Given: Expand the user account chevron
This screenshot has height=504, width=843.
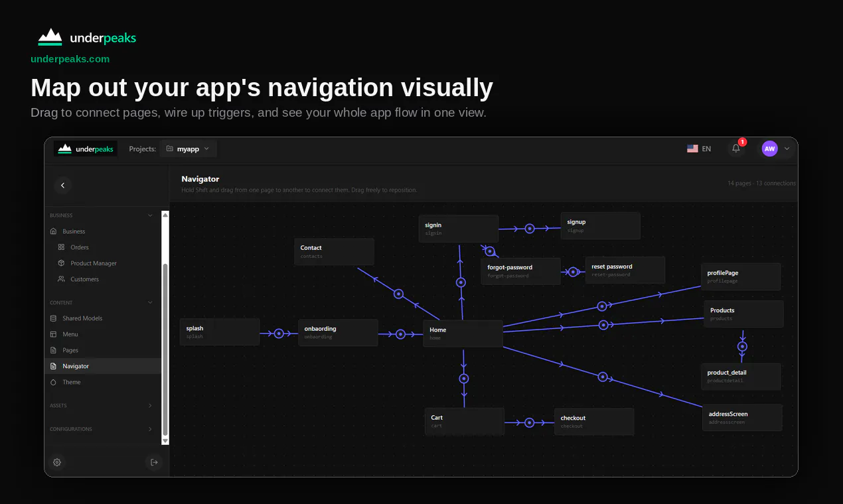Looking at the screenshot, I should coord(787,149).
